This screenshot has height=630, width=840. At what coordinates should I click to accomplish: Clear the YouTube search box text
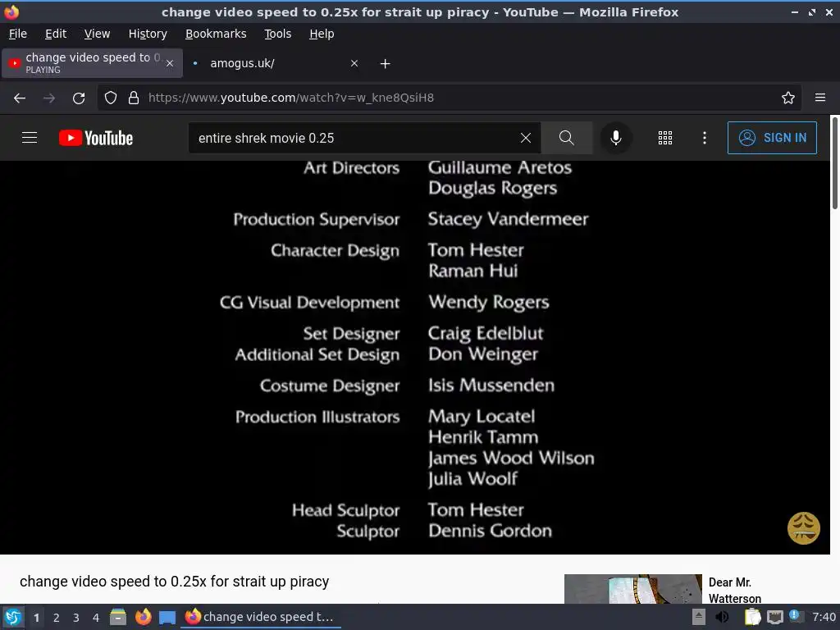click(x=526, y=138)
